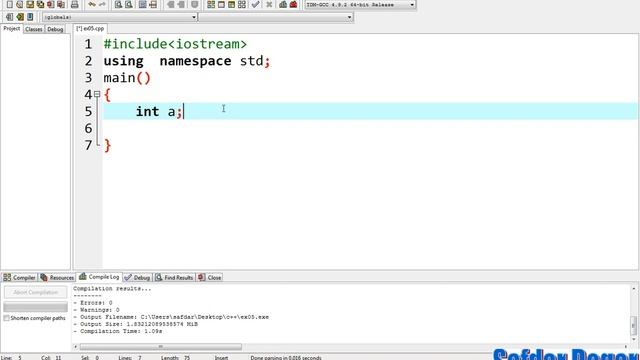Click the New file toolbar icon
This screenshot has height=360, width=640.
pyautogui.click(x=9, y=4)
